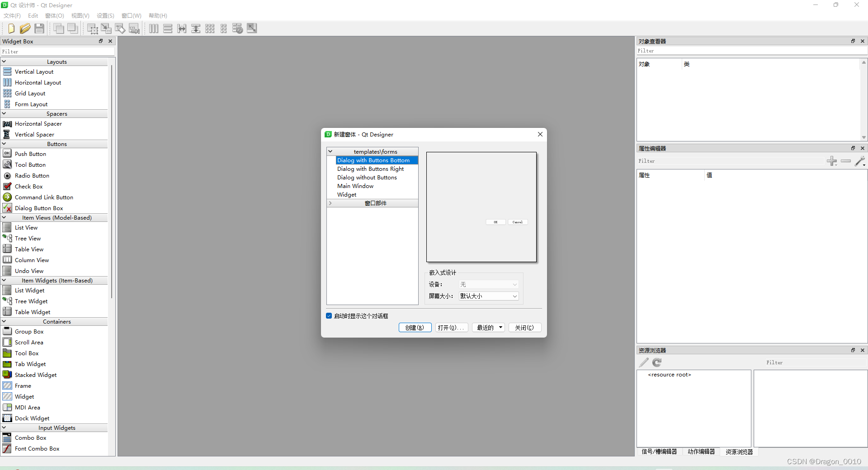This screenshot has width=868, height=470.
Task: Click the Widget Box Filter field
Action: click(x=58, y=52)
